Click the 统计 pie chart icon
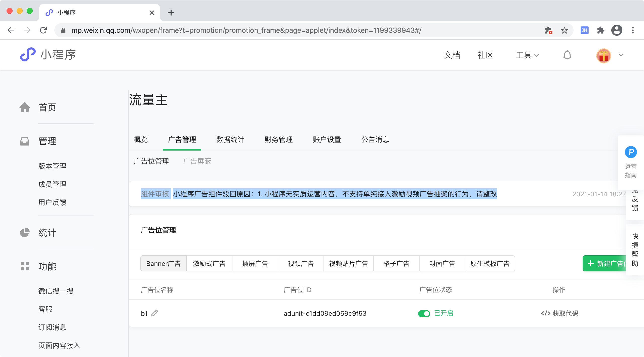The height and width of the screenshot is (357, 644). pyautogui.click(x=25, y=232)
